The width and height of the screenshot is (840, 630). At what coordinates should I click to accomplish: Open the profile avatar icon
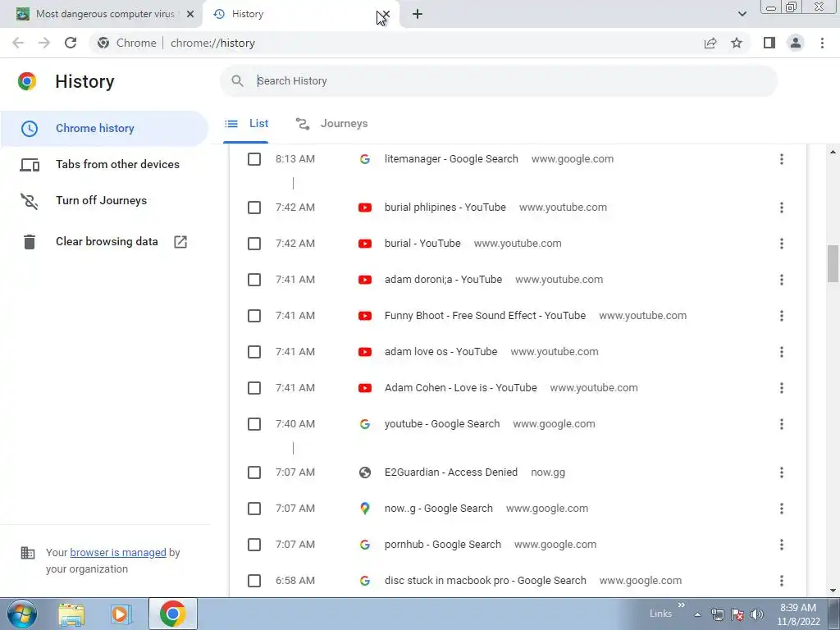coord(796,43)
